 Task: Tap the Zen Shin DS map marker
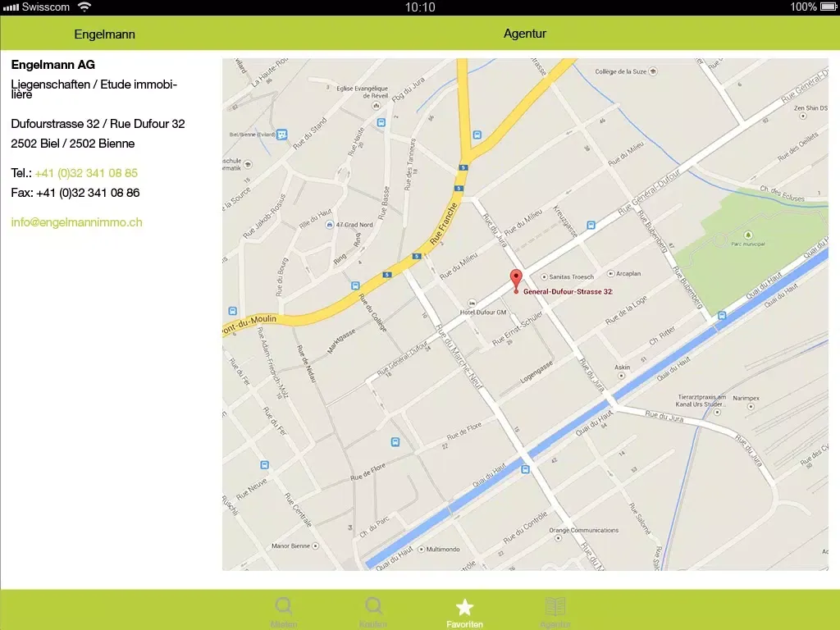click(x=802, y=116)
